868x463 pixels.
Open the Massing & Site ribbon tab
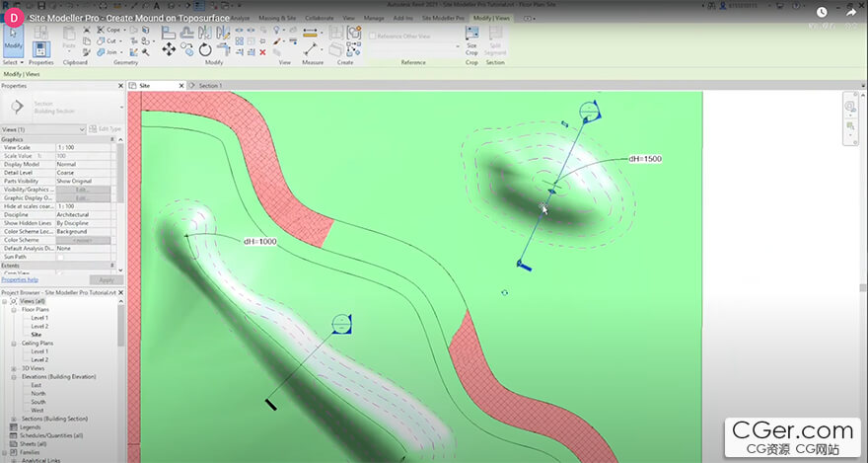[x=277, y=19]
